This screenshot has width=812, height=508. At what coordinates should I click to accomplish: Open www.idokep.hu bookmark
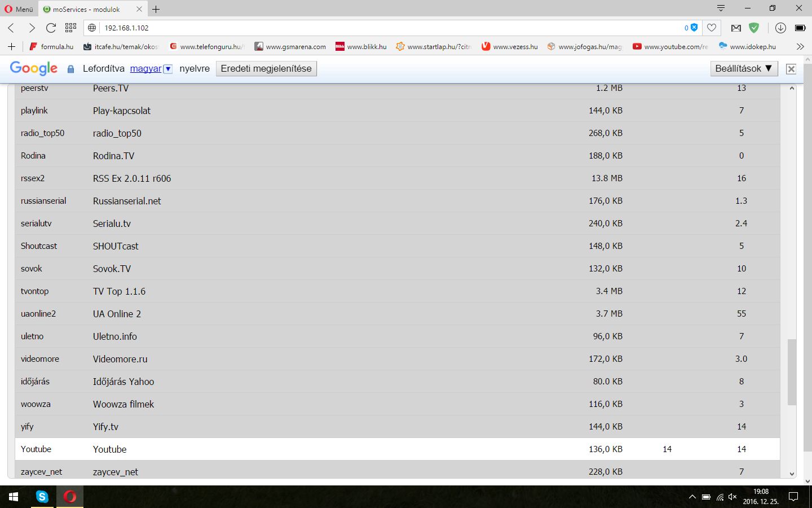coord(747,46)
